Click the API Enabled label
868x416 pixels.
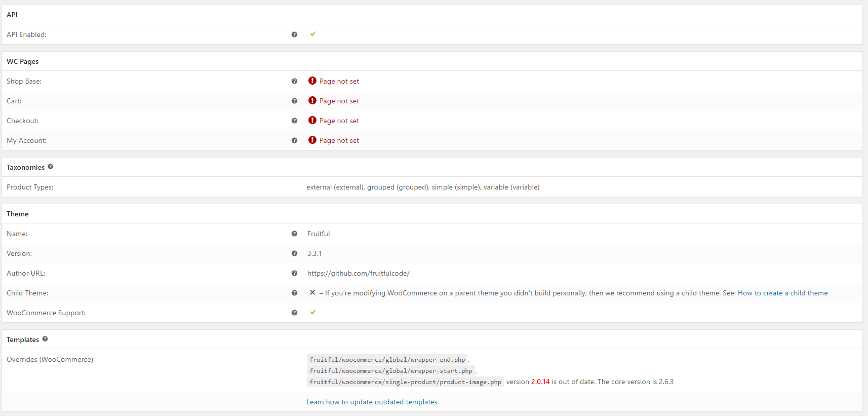pyautogui.click(x=26, y=34)
